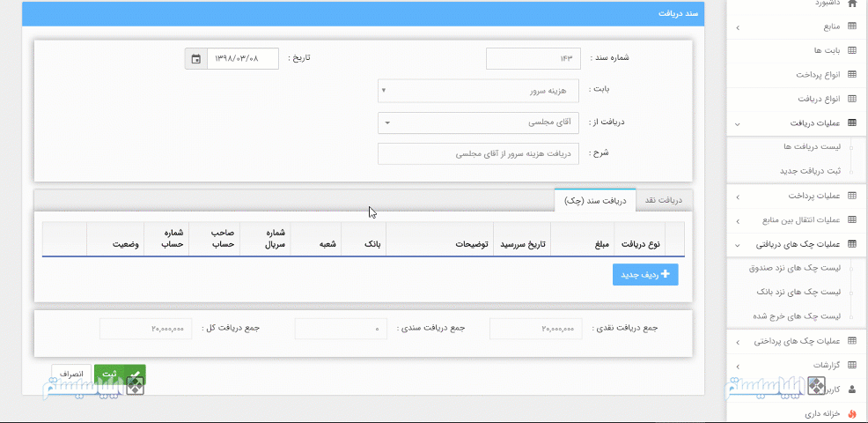Image resolution: width=868 pixels, height=423 pixels.
Task: Go to خزانه داری in the sidebar
Action: (x=822, y=413)
